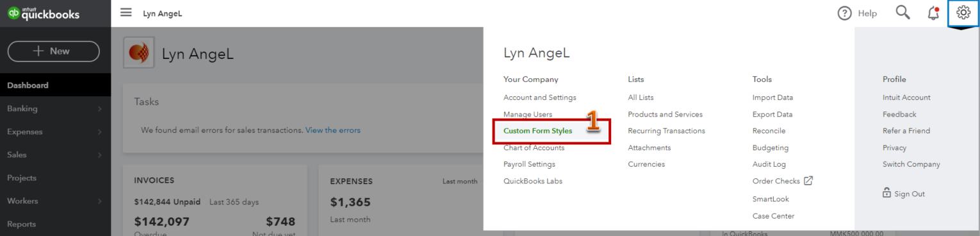Image resolution: width=980 pixels, height=236 pixels.
Task: Open the New button
Action: [54, 51]
